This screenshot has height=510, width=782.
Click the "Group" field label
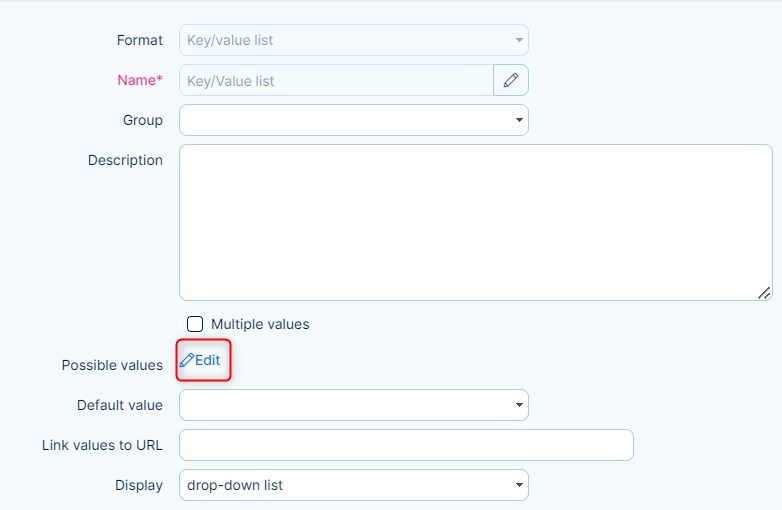(142, 120)
